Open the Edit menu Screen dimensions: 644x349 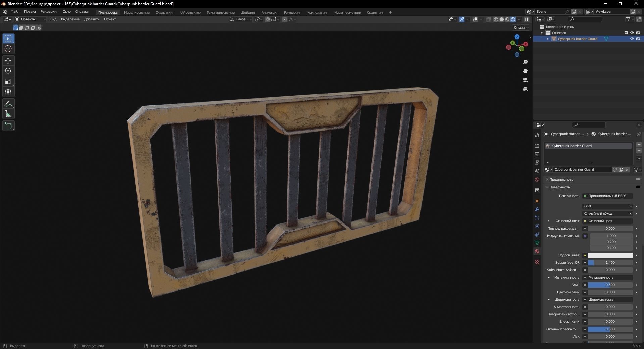(30, 12)
